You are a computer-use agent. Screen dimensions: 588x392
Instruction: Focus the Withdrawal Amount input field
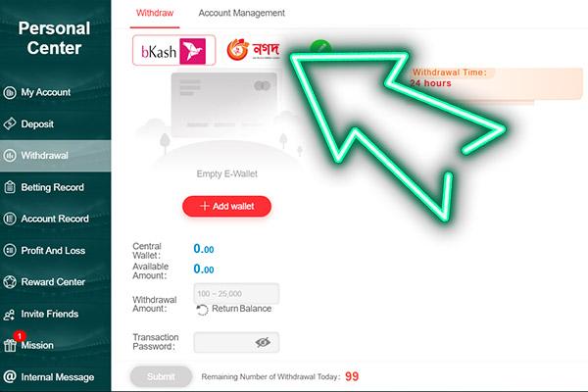click(236, 293)
